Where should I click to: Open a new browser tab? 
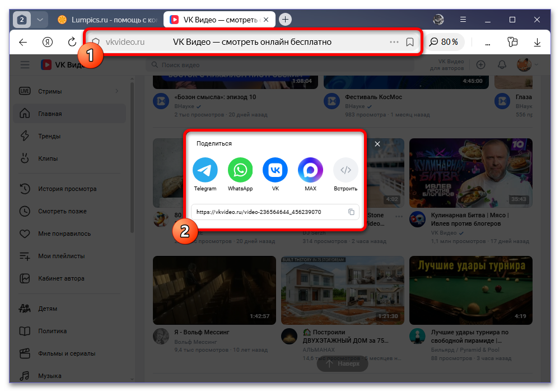(x=285, y=19)
